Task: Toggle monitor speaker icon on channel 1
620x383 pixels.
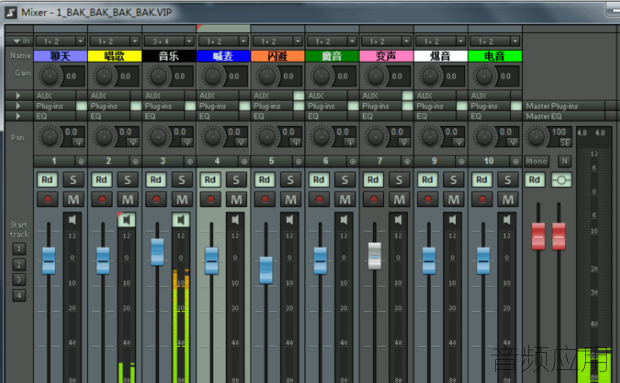Action: (72, 220)
